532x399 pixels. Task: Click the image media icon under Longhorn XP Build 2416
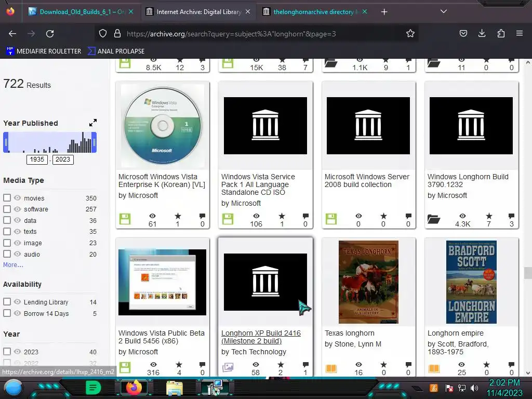click(x=228, y=367)
